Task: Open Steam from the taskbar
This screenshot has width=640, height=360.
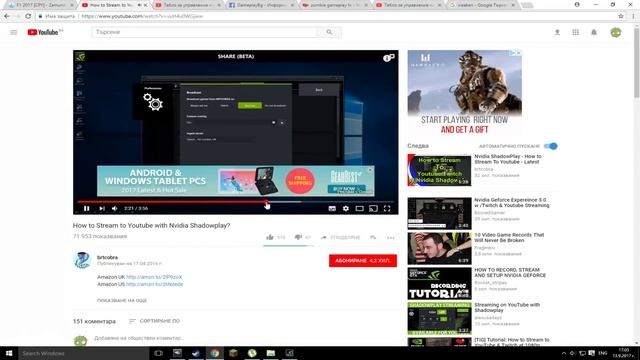Action: pyautogui.click(x=196, y=353)
